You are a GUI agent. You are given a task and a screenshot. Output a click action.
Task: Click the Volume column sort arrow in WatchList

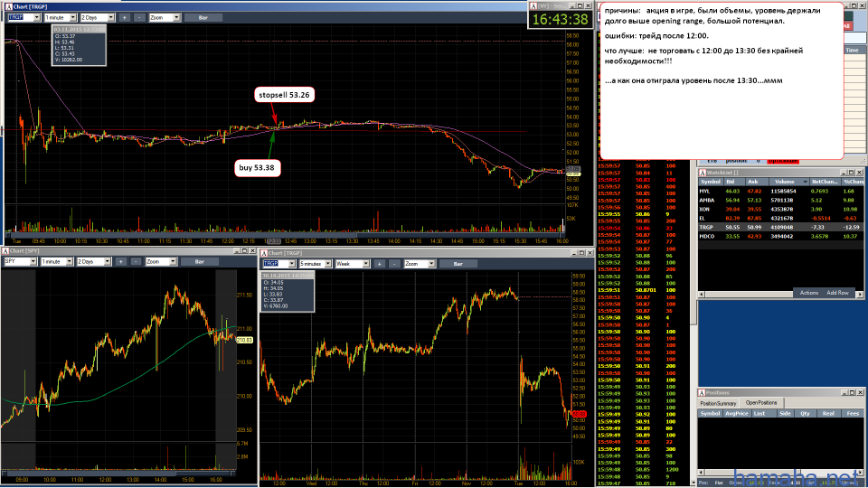(x=805, y=182)
